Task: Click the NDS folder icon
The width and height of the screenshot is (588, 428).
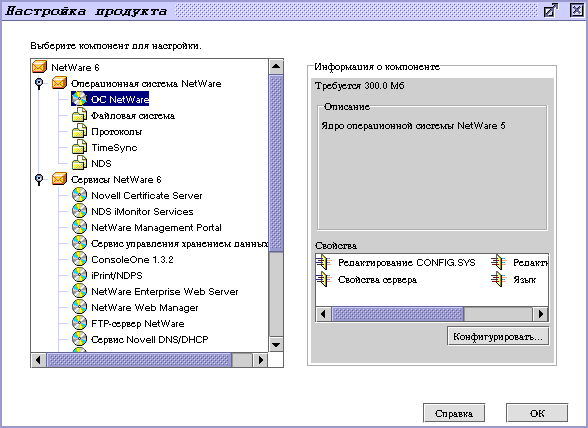Action: [x=79, y=163]
